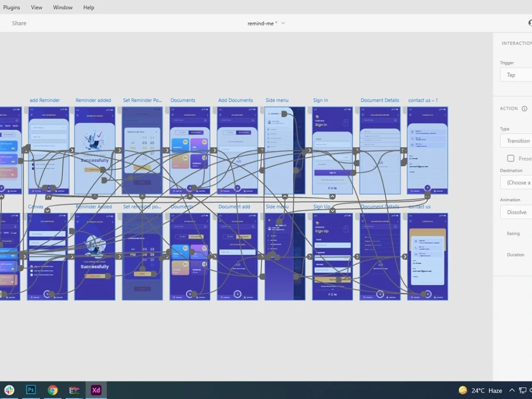This screenshot has height=399, width=532.
Task: Open Photoshop from the taskbar
Action: pos(31,390)
